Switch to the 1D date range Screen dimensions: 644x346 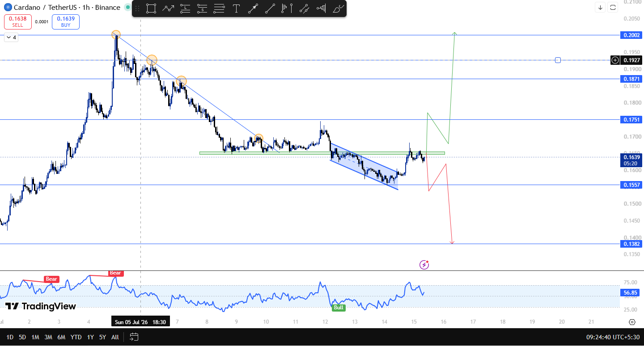[10, 337]
